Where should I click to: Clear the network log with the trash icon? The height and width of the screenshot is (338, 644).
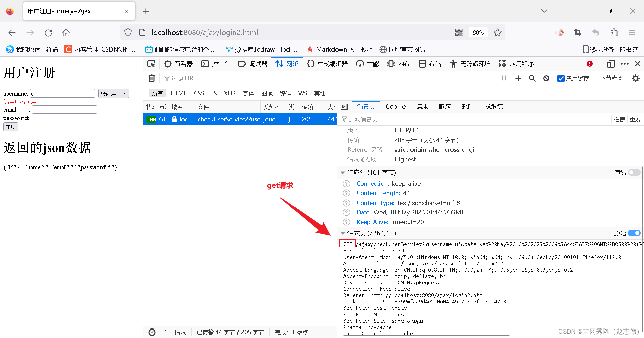[x=152, y=78]
